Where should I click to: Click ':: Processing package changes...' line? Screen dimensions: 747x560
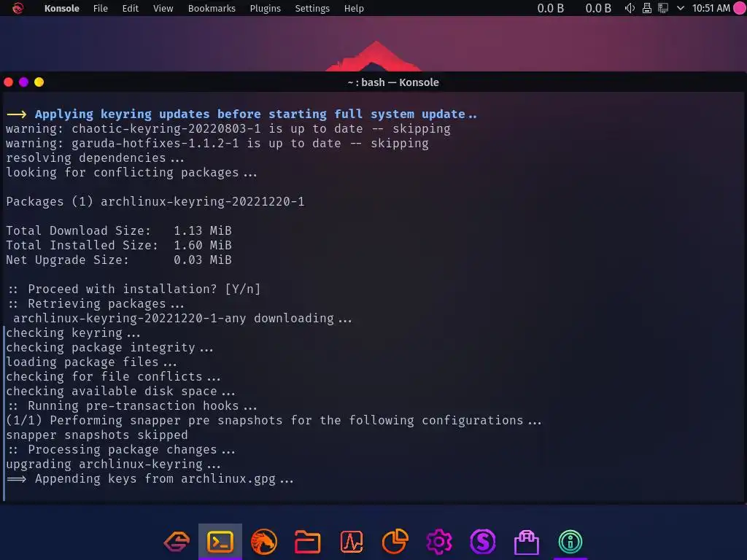point(120,450)
